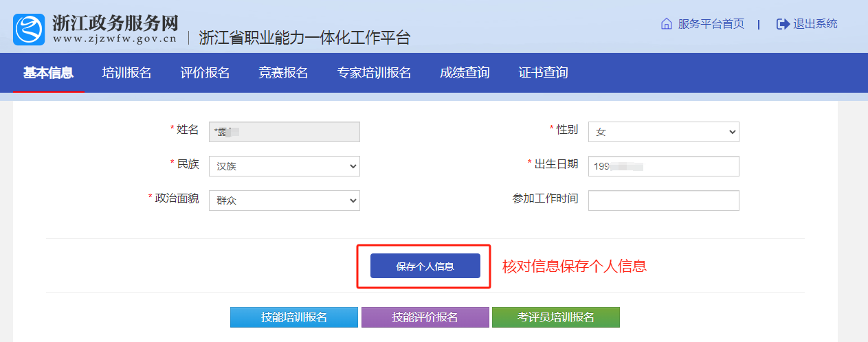This screenshot has height=342, width=868.
Task: Open the 证书查询 tab
Action: [x=543, y=73]
